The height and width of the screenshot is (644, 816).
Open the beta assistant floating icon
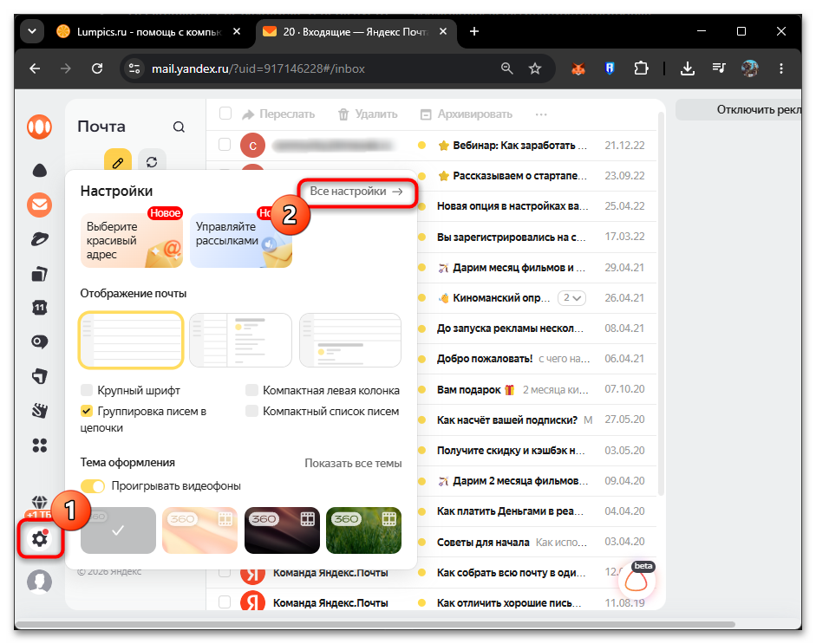(636, 580)
